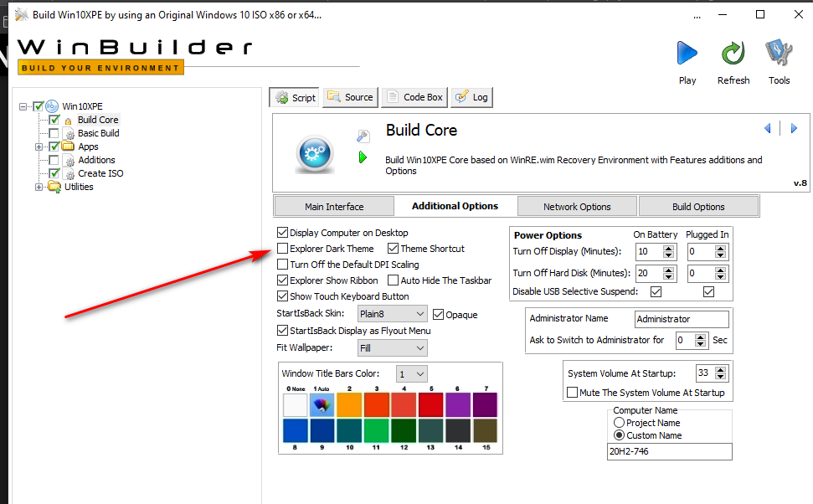Go to next script arrow
The image size is (813, 504).
click(x=794, y=128)
